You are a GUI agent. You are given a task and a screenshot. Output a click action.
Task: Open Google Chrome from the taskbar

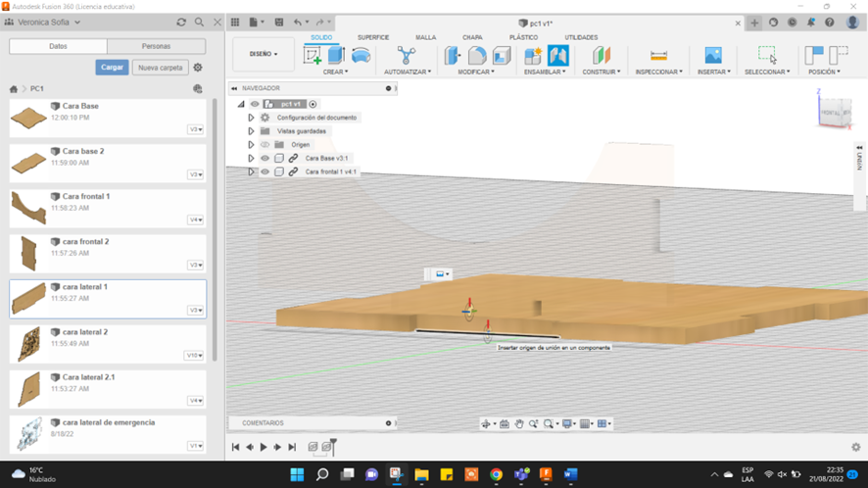coord(496,474)
